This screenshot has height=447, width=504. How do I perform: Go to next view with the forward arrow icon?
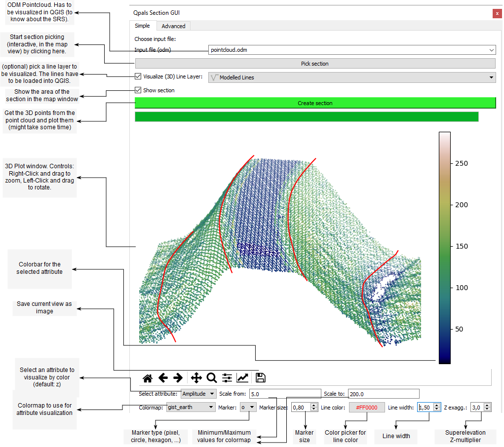point(179,377)
